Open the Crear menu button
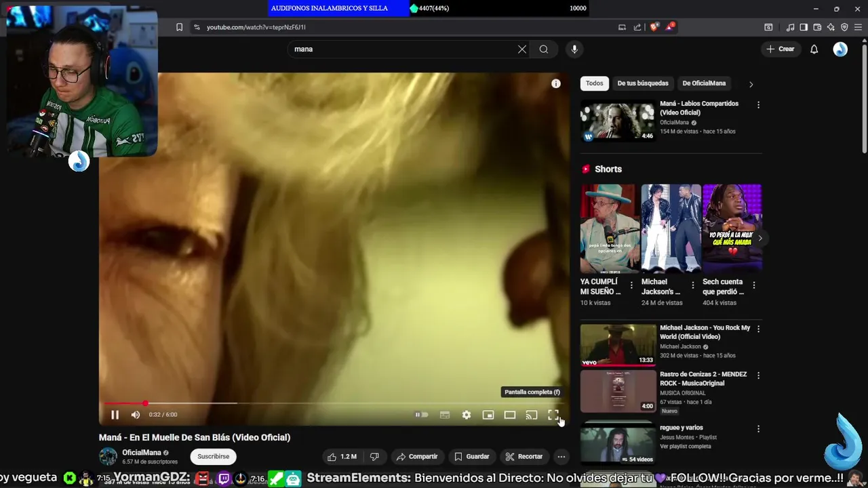868x488 pixels. point(781,49)
